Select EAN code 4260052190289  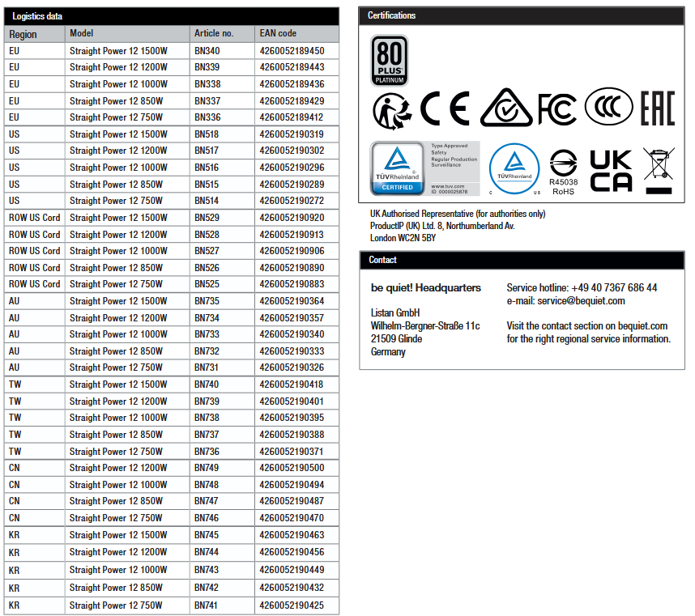pos(292,185)
